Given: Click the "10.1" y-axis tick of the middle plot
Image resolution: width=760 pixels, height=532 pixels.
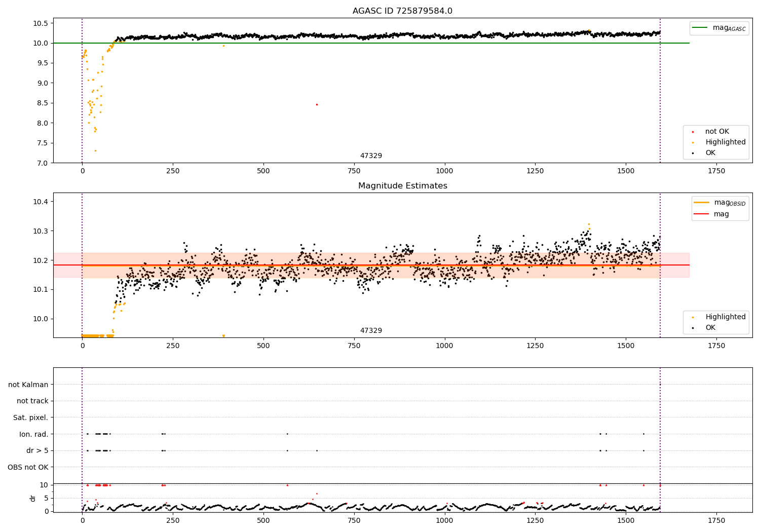Looking at the screenshot, I should point(41,290).
